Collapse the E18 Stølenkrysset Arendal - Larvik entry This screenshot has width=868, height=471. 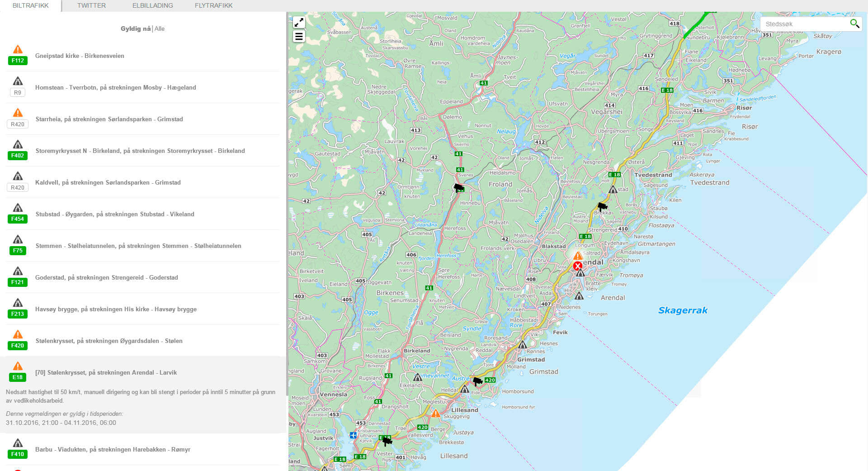(106, 372)
